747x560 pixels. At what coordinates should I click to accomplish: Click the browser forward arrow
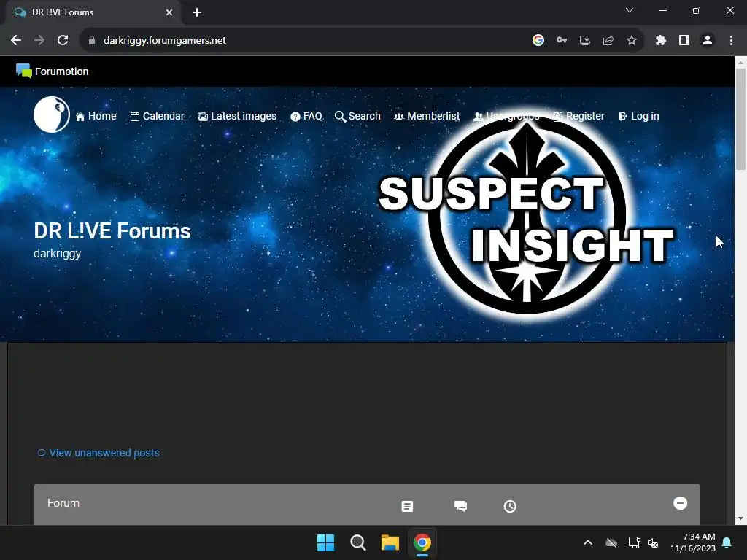(39, 41)
